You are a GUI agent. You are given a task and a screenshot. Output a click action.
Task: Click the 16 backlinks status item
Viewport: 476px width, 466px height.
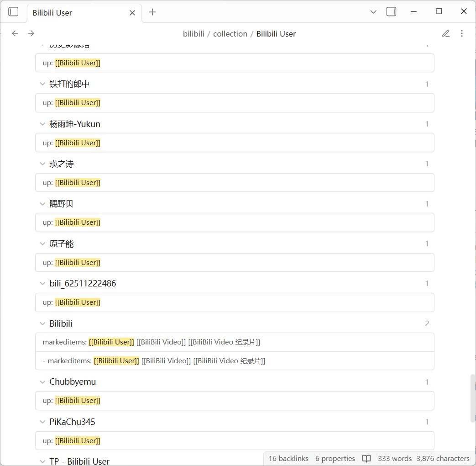coord(288,458)
